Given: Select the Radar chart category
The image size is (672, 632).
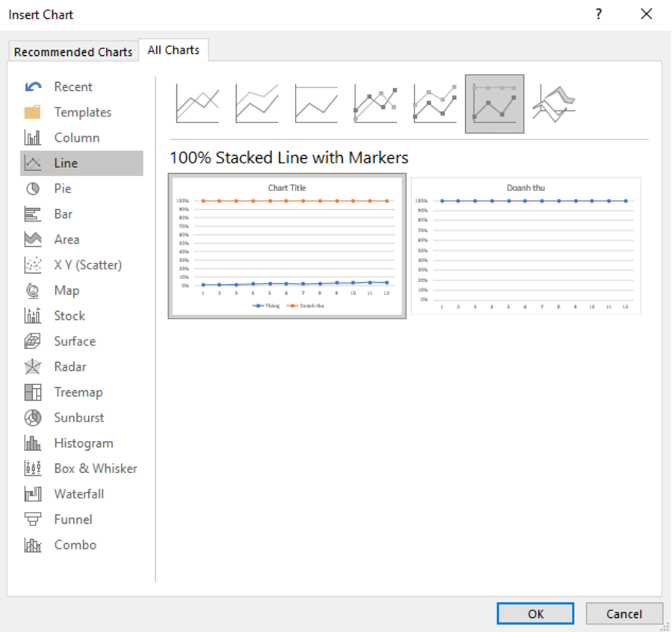Looking at the screenshot, I should pyautogui.click(x=82, y=367).
